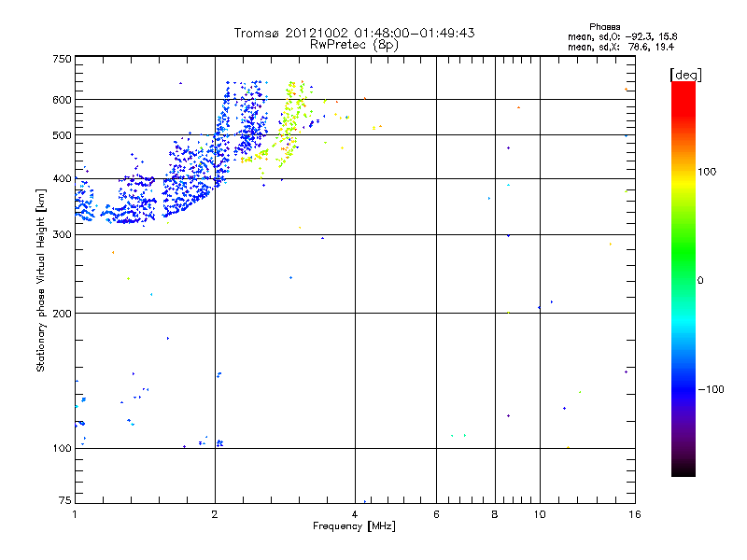This screenshot has width=747, height=560.
Task: Click the '400' y-axis tick label
Action: pos(62,178)
